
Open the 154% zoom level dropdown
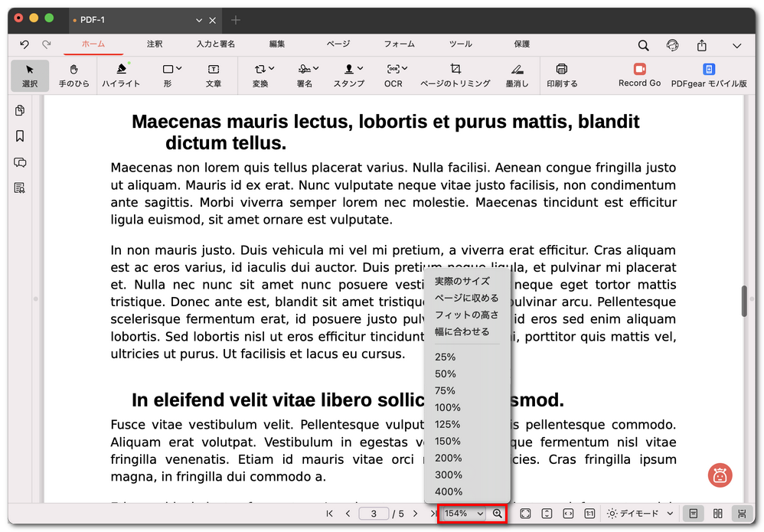(464, 514)
